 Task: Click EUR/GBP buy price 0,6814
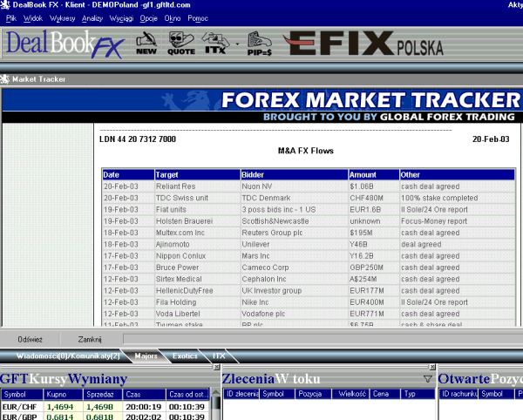pyautogui.click(x=63, y=417)
